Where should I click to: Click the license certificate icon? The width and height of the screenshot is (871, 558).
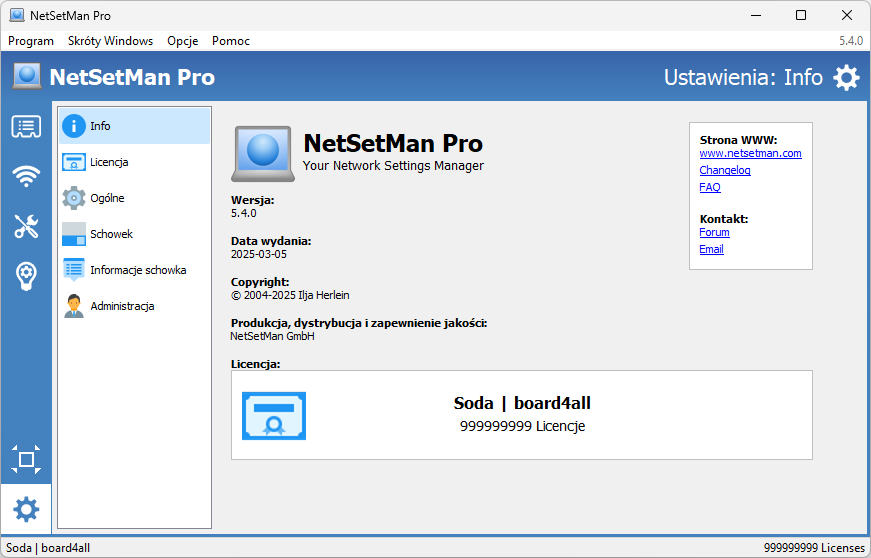point(274,416)
